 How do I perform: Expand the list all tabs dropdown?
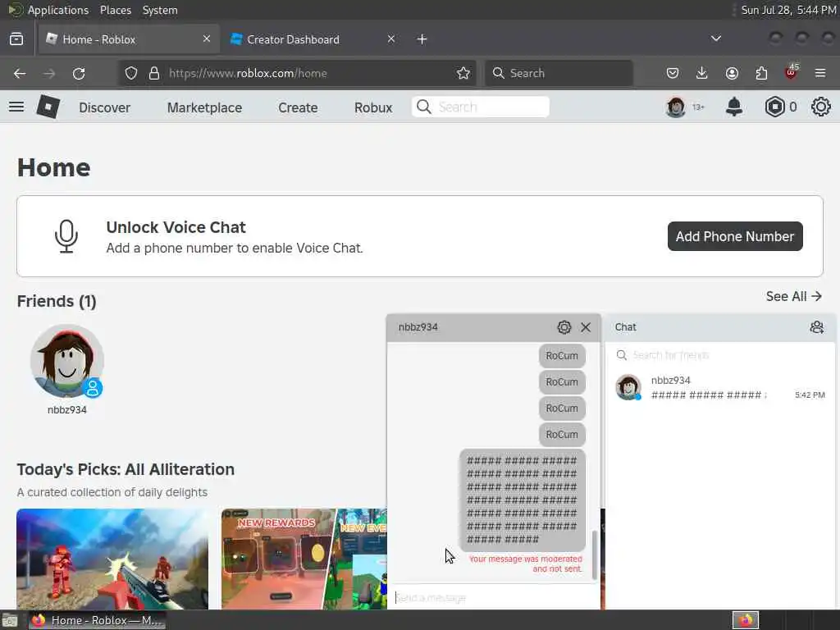pos(715,39)
